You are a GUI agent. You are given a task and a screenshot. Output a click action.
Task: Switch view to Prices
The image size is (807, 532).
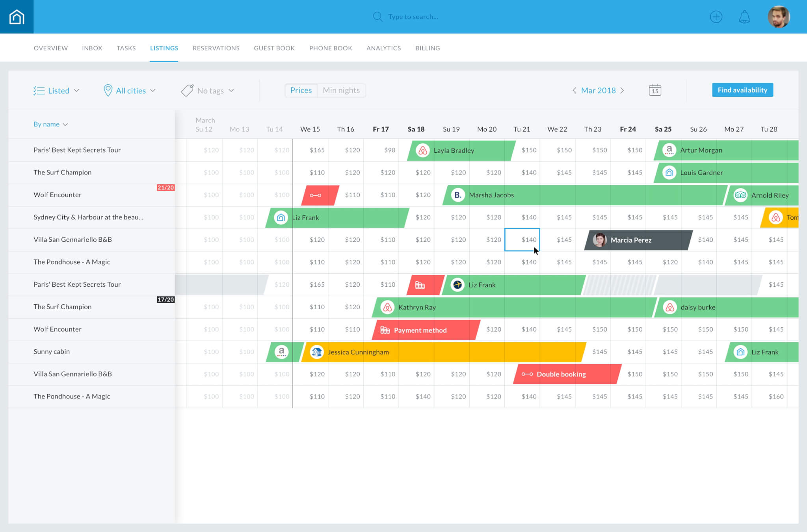point(301,90)
